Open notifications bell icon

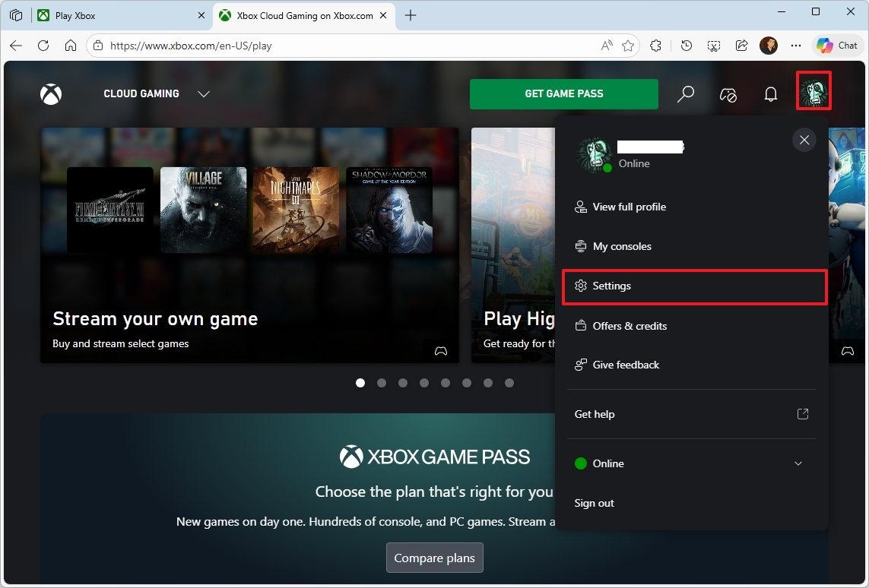pos(770,94)
